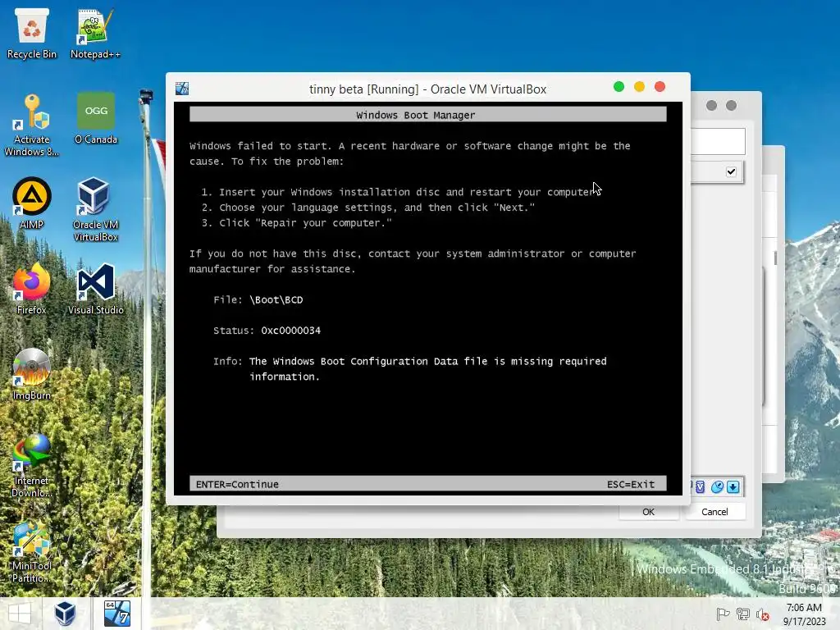Click OK in the background dialog
The height and width of the screenshot is (630, 840).
(x=648, y=512)
